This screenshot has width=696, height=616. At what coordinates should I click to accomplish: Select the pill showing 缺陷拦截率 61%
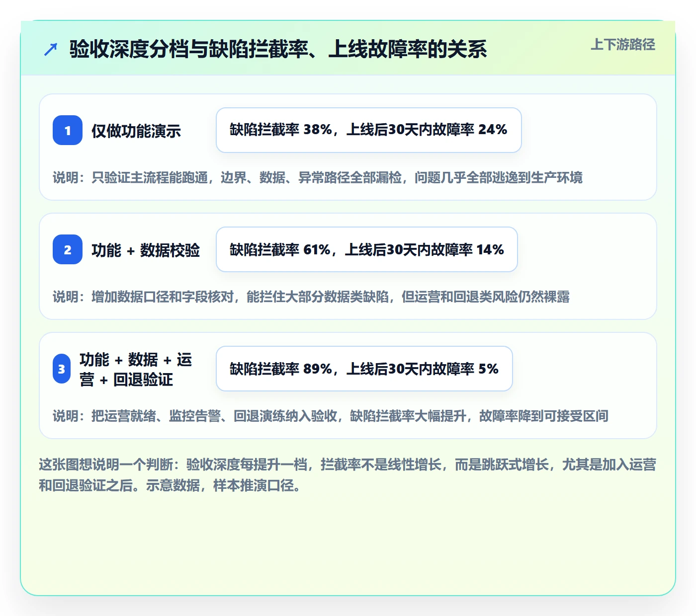(367, 249)
